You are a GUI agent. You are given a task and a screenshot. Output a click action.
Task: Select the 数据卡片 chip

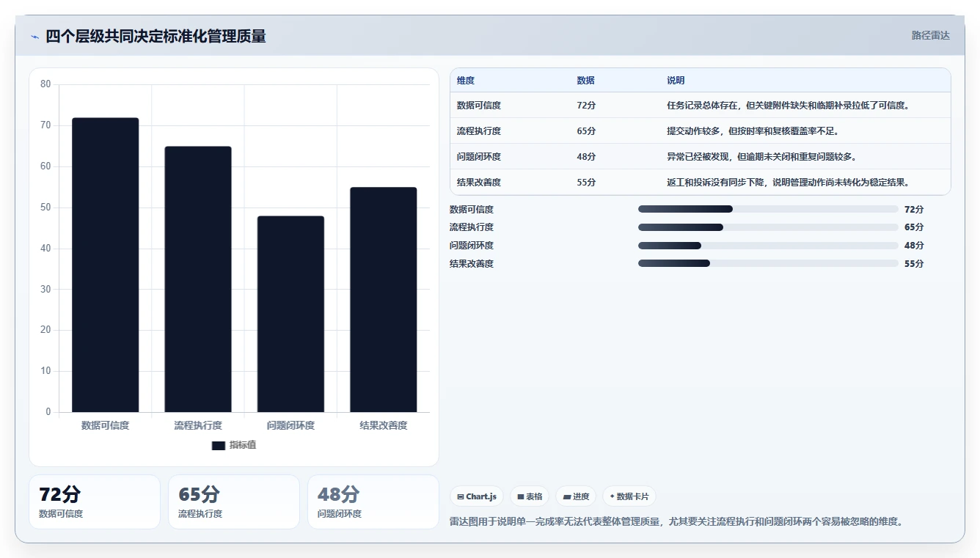pyautogui.click(x=629, y=496)
